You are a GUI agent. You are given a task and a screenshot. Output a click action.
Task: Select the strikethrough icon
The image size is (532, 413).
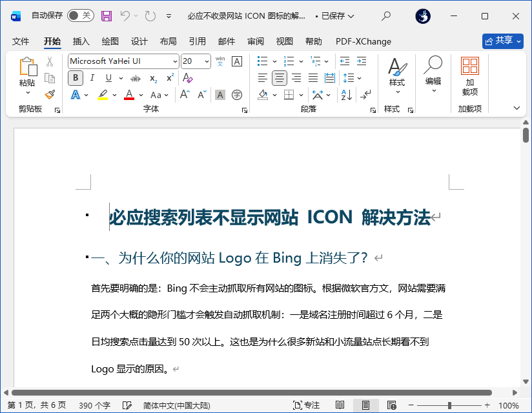click(x=135, y=77)
